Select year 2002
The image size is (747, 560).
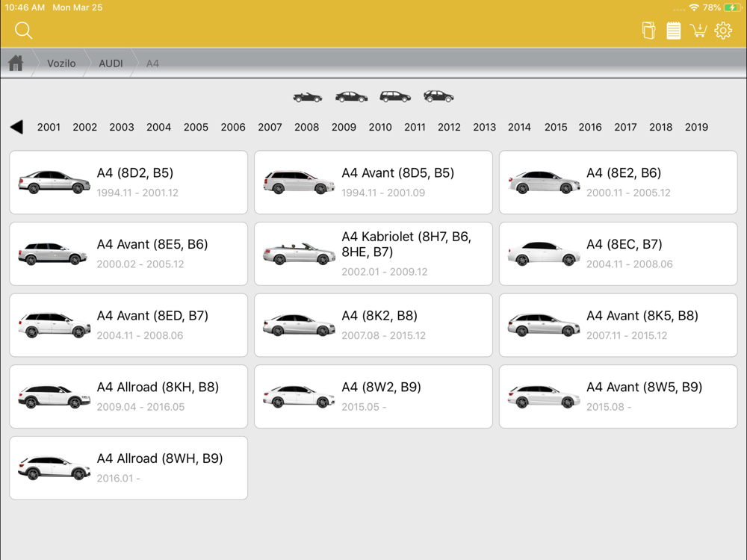85,127
